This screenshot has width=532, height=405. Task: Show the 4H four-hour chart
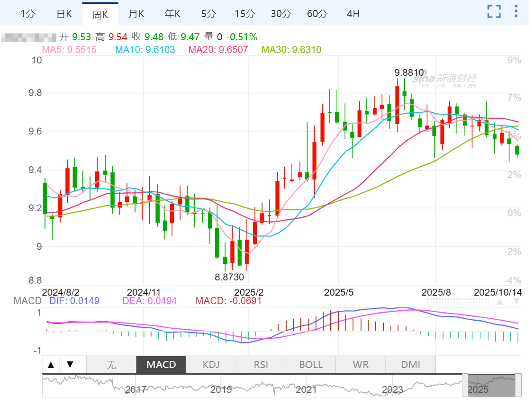353,14
